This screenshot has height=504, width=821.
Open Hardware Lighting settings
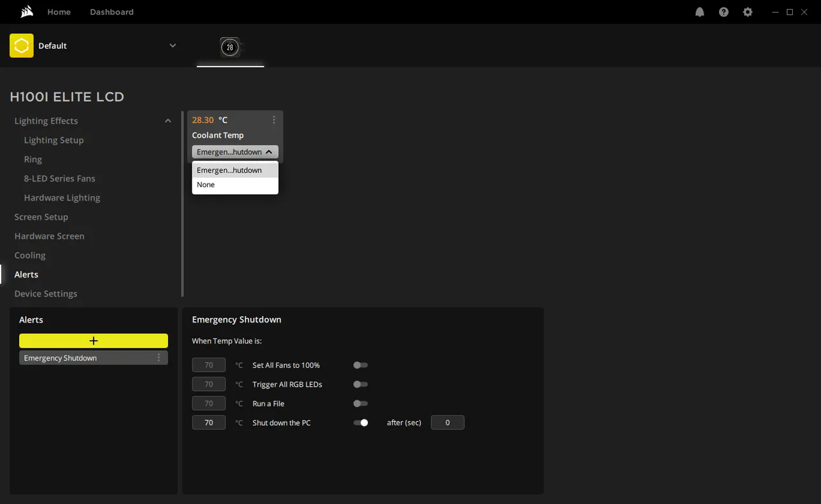(62, 197)
